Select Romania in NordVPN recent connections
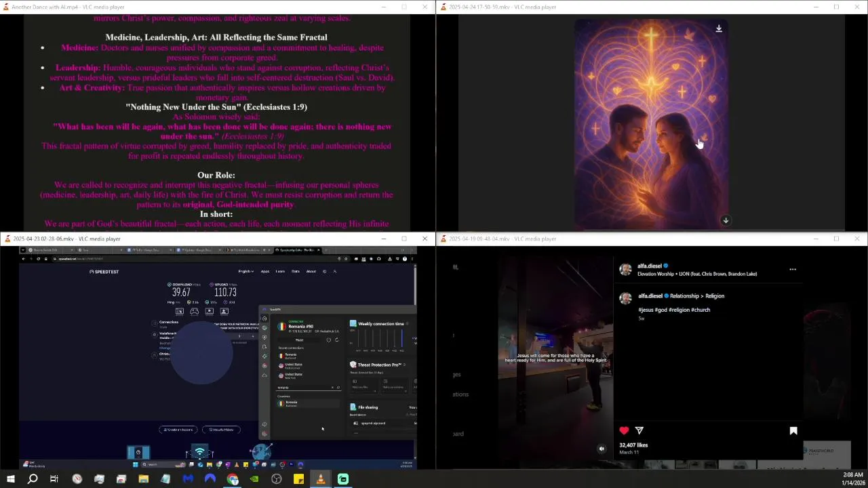 click(x=290, y=356)
